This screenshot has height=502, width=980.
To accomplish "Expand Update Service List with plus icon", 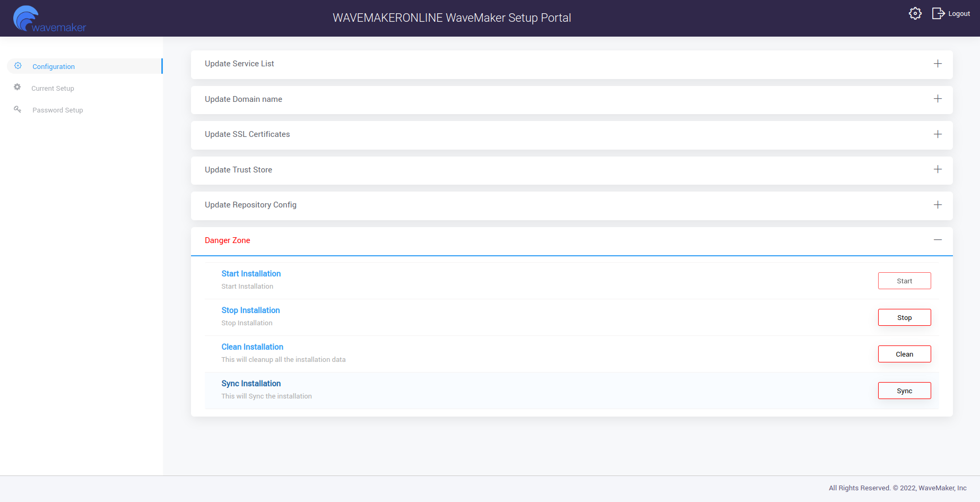I will [938, 64].
